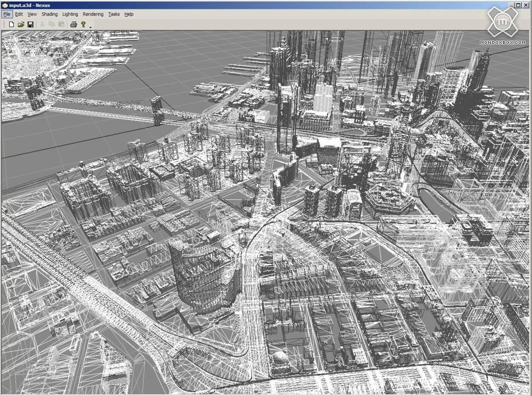Open the File menu
Viewport: 532px width, 396px height.
click(7, 14)
